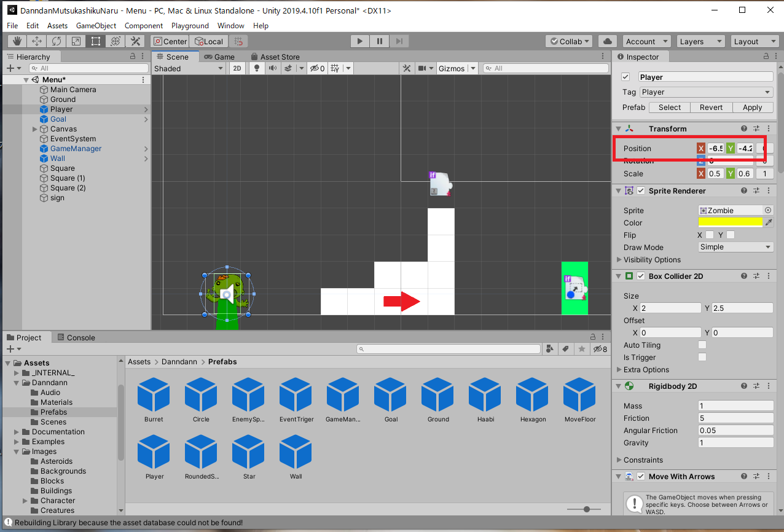
Task: Select the Scale tool in toolbar
Action: 76,41
